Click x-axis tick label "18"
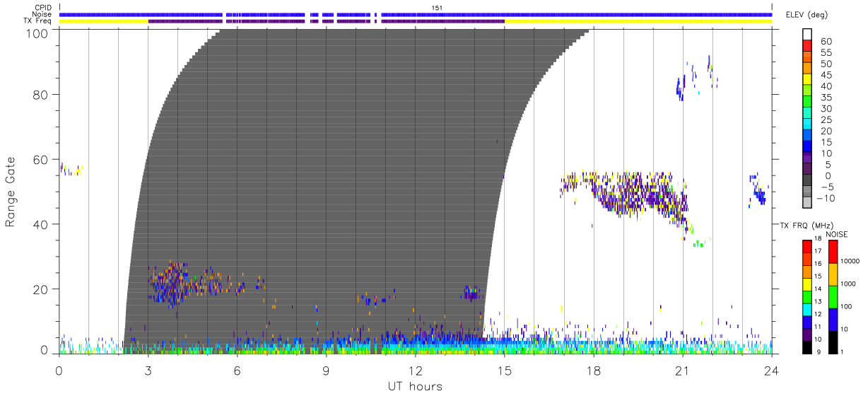The height and width of the screenshot is (401, 868). coord(593,370)
